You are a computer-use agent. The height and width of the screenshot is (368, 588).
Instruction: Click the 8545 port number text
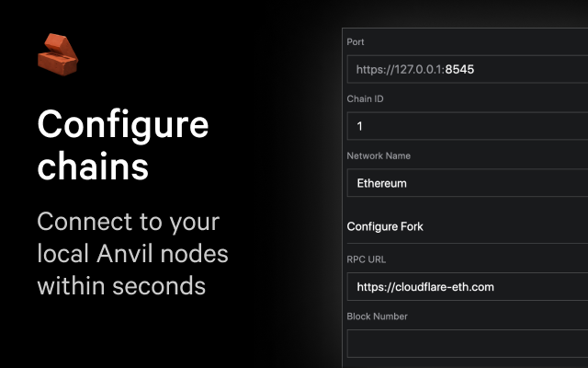click(x=459, y=69)
